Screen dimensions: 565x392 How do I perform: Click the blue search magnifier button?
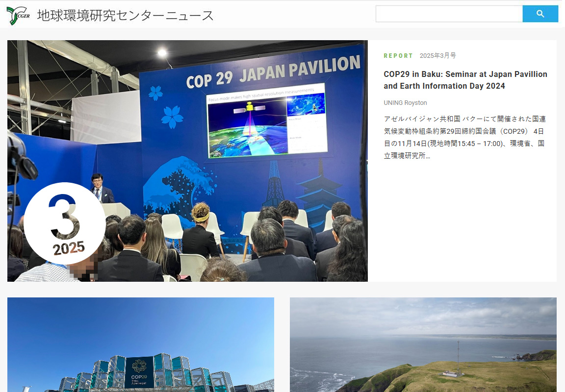point(540,14)
